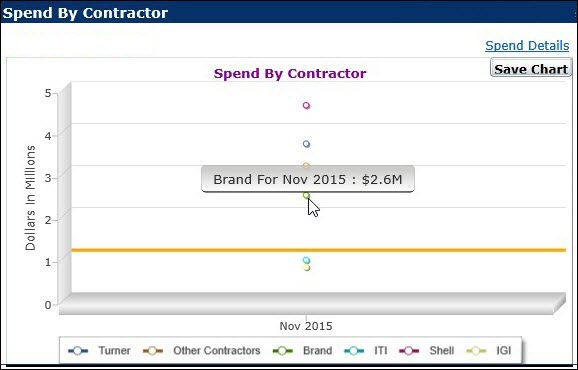
Task: Click the Shell legend marker icon
Action: (x=409, y=351)
